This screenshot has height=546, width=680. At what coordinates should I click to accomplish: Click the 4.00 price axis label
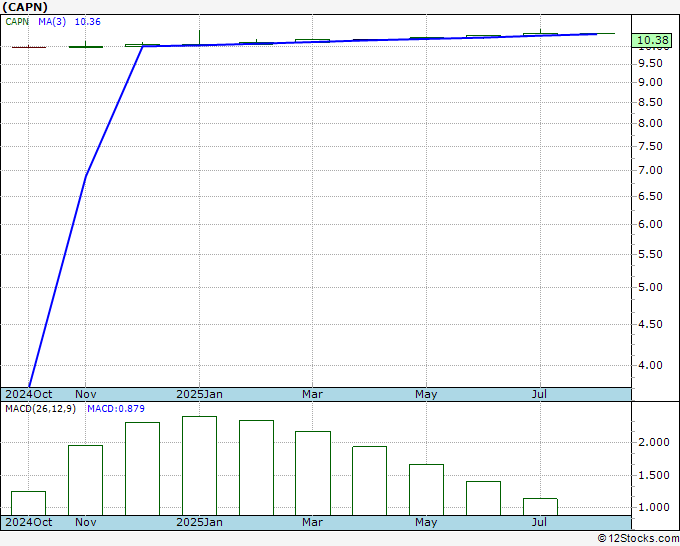pos(650,365)
